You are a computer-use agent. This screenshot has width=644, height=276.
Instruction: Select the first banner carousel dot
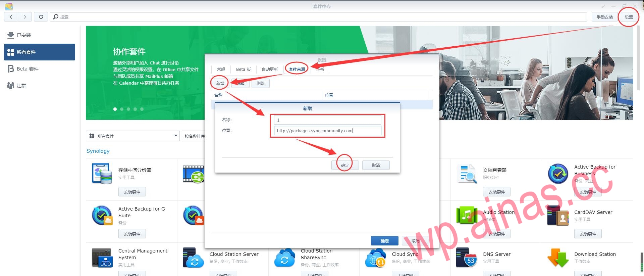[115, 109]
